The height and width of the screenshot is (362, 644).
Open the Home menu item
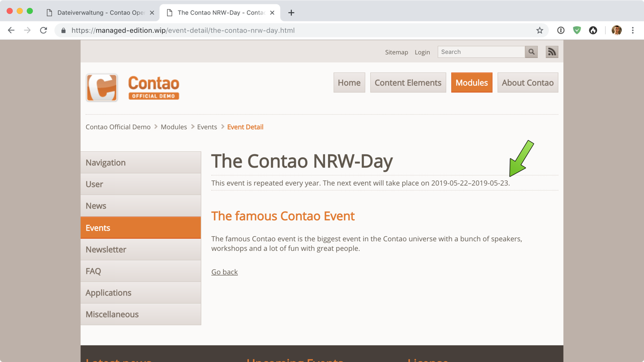click(349, 82)
